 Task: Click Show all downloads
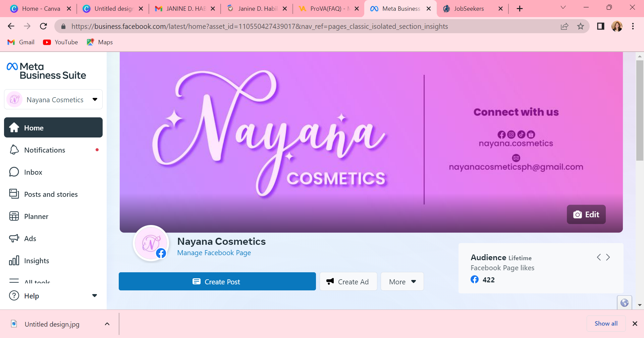point(606,324)
